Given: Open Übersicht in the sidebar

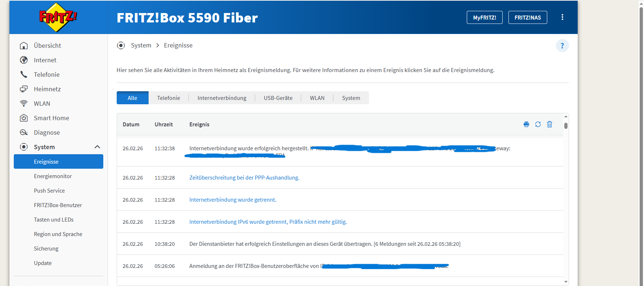Looking at the screenshot, I should [x=47, y=46].
